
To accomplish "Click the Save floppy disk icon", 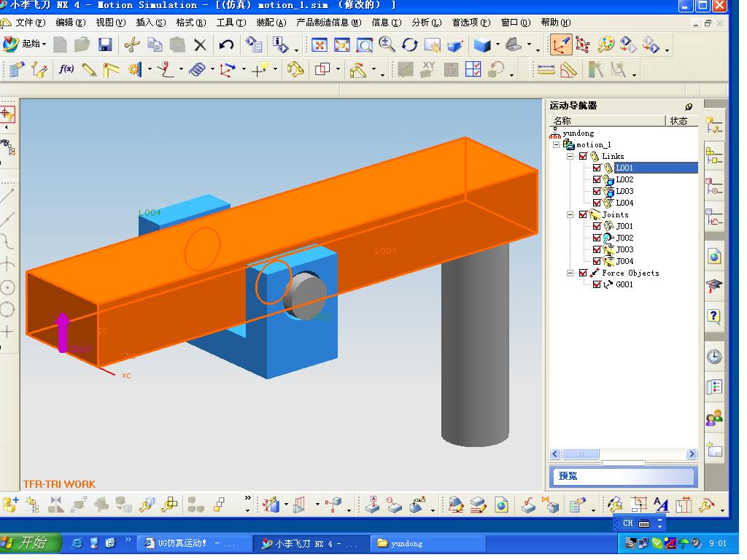I will pos(105,44).
